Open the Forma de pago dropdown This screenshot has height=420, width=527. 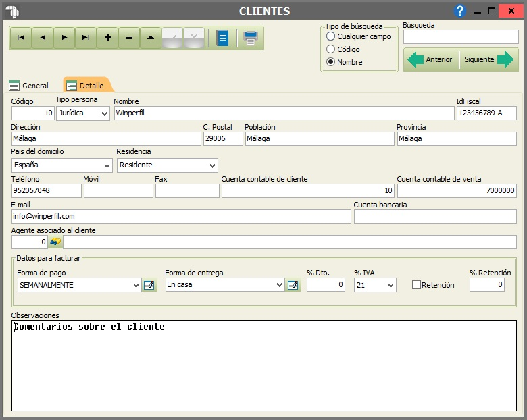pyautogui.click(x=136, y=285)
